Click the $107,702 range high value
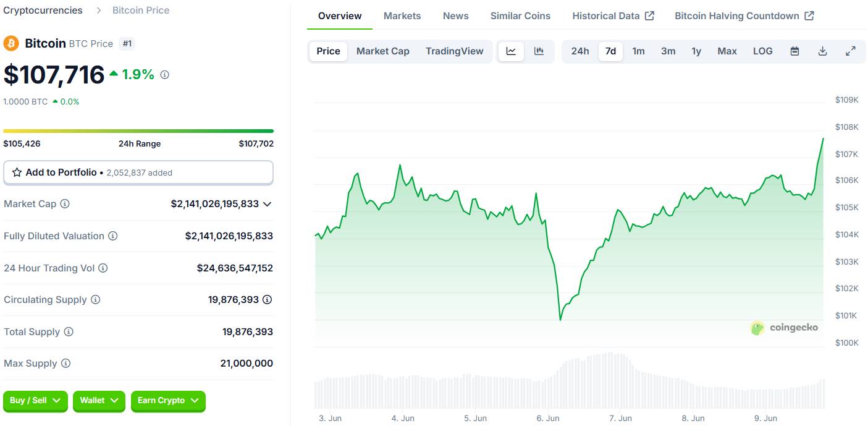This screenshot has width=868, height=426. tap(256, 143)
